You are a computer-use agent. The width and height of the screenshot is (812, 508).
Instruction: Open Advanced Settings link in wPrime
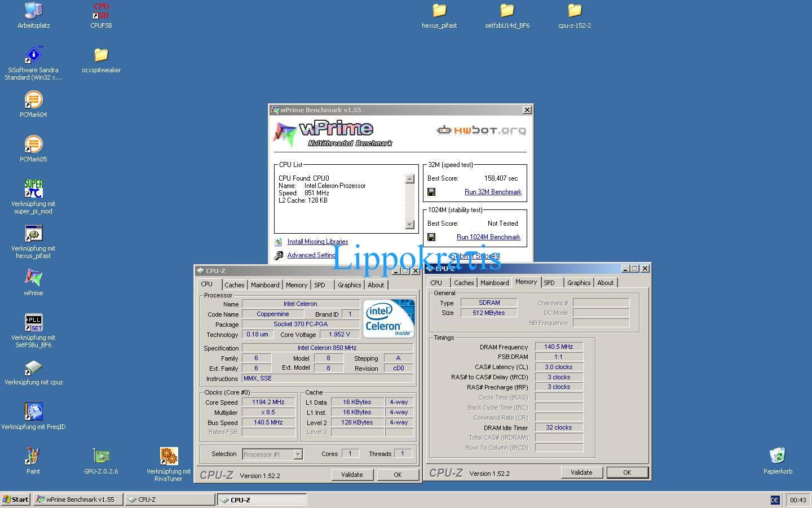pos(311,255)
